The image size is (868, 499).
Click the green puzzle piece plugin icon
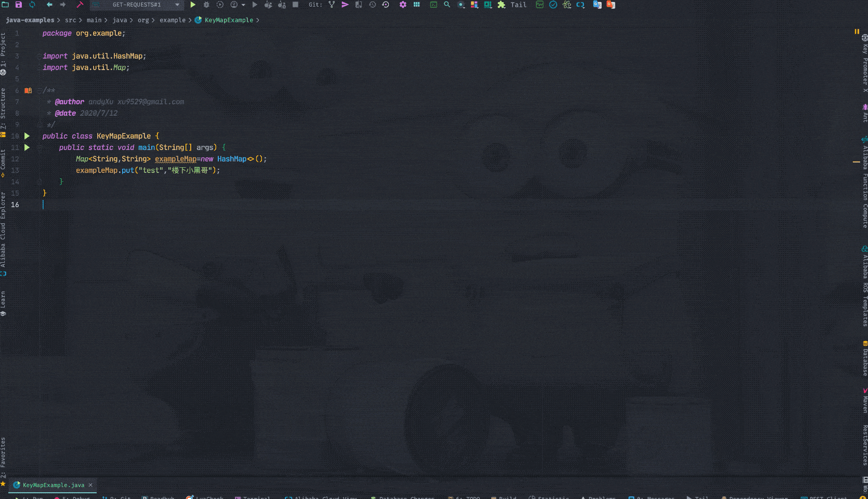click(501, 5)
